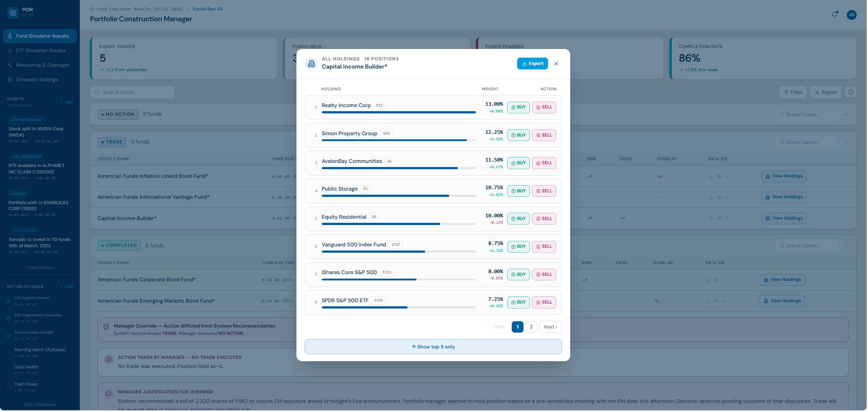Collapse the Trade funds section
Screen dimensions: 868x412
846,142
